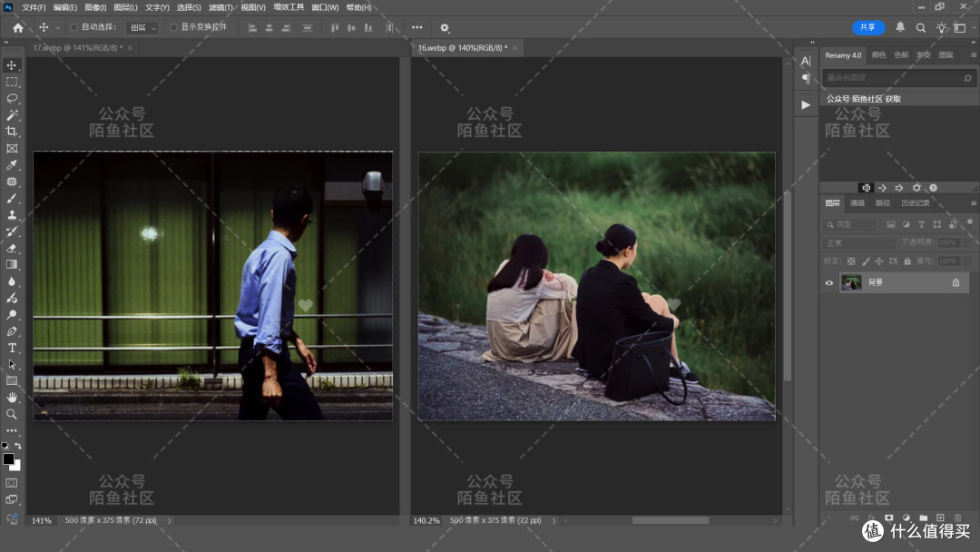Select the Eraser tool
The width and height of the screenshot is (980, 552).
12,248
